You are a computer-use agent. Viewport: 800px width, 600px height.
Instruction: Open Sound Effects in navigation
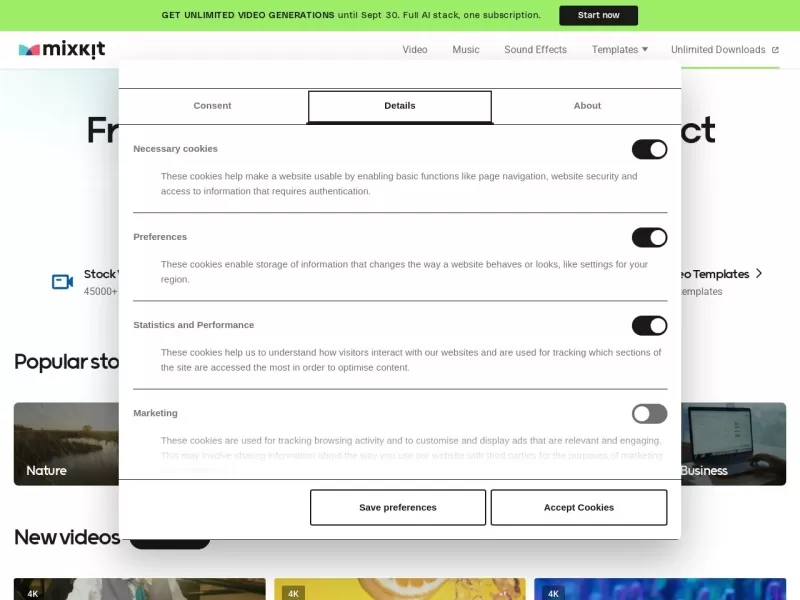[x=535, y=49]
